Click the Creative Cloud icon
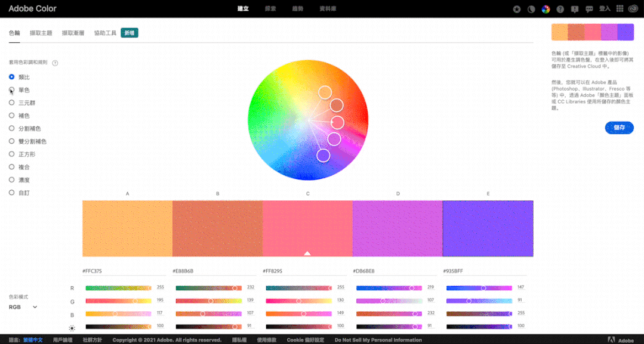Screen dimensions: 644x344 click(633, 9)
